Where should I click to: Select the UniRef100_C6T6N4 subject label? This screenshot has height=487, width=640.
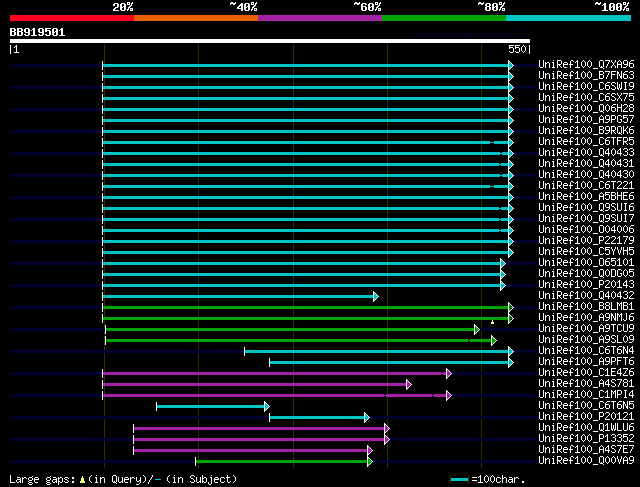click(586, 350)
